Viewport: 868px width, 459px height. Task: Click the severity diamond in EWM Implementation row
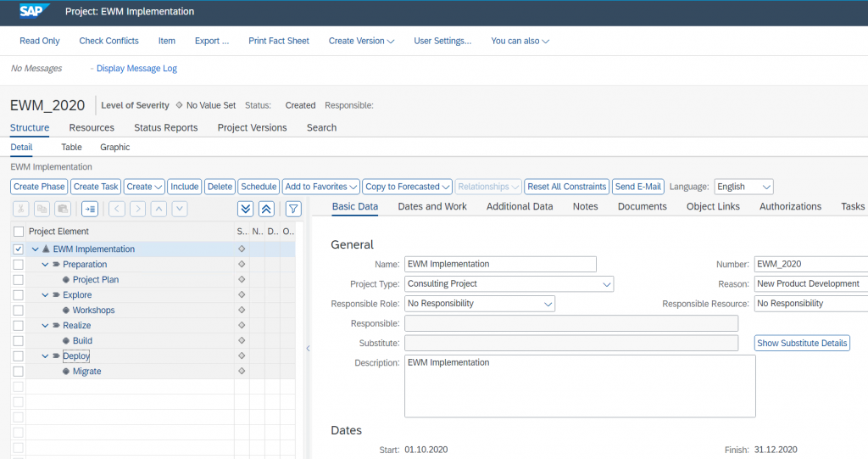[242, 249]
